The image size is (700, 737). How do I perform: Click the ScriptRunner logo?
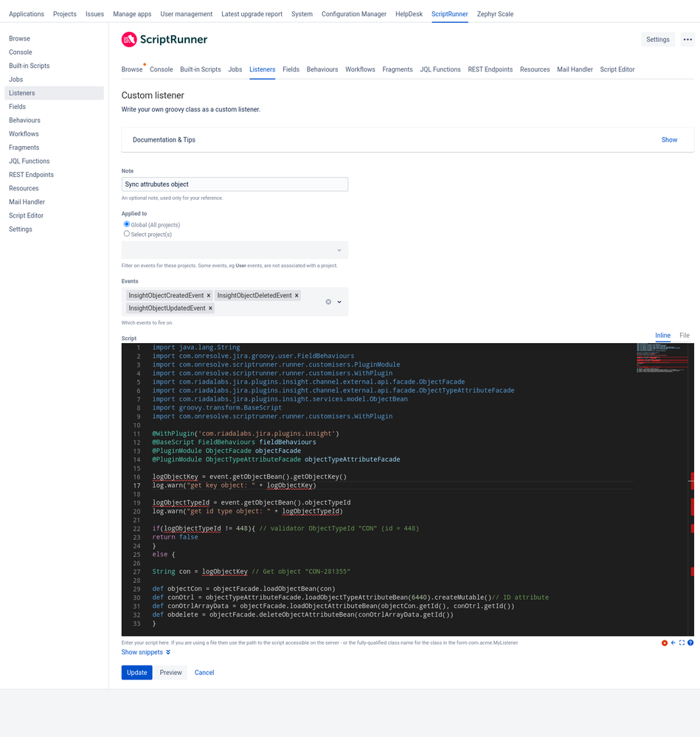pos(164,40)
